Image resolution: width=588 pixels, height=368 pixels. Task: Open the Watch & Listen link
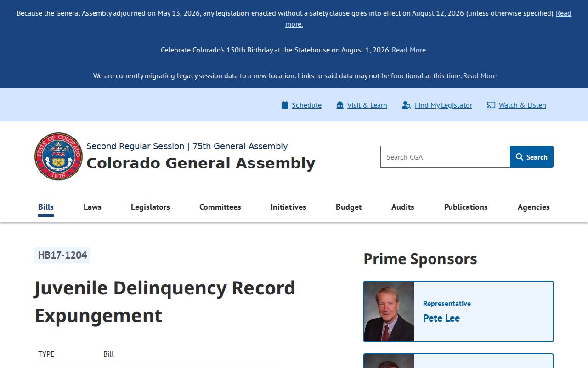point(522,105)
